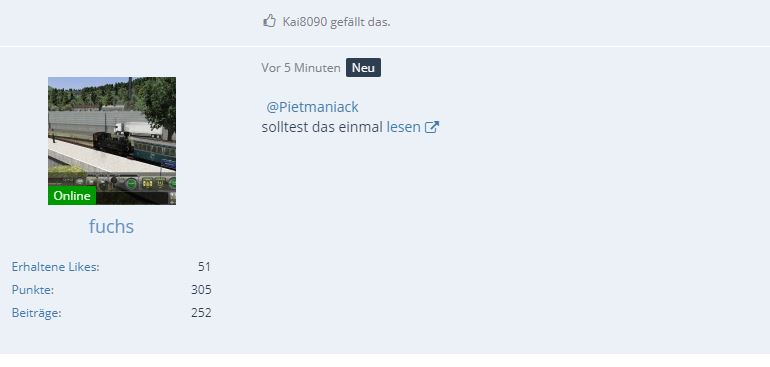Click the likes count 51
The image size is (770, 367).
pyautogui.click(x=204, y=267)
